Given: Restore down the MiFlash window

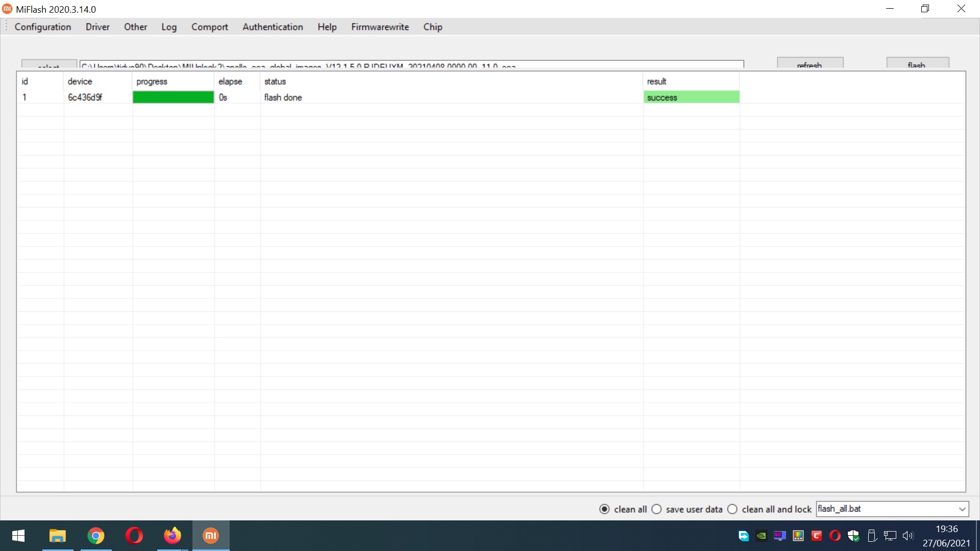Looking at the screenshot, I should (925, 9).
